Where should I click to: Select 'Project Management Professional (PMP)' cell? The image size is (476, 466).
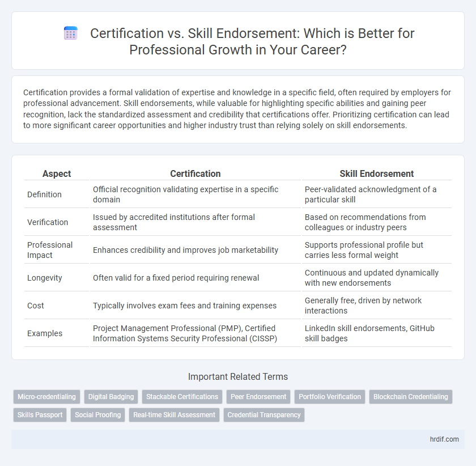(195, 333)
